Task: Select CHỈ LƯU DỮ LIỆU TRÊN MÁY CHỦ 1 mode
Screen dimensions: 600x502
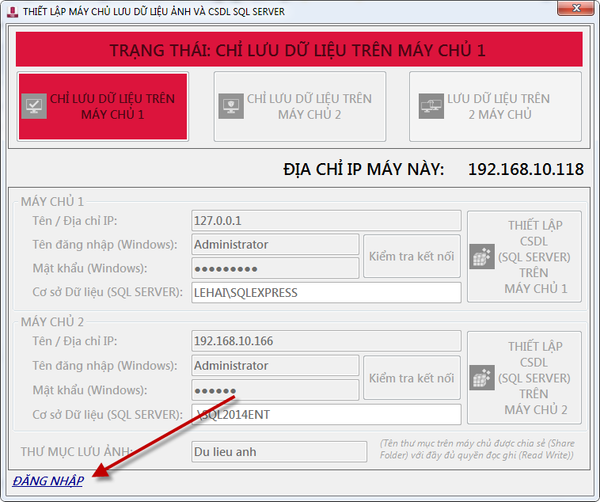Action: pos(103,106)
